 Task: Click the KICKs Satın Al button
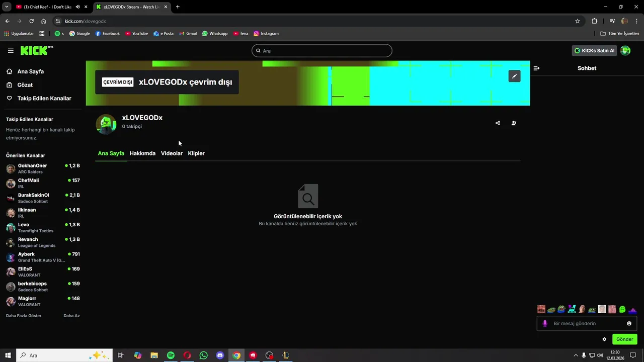594,51
